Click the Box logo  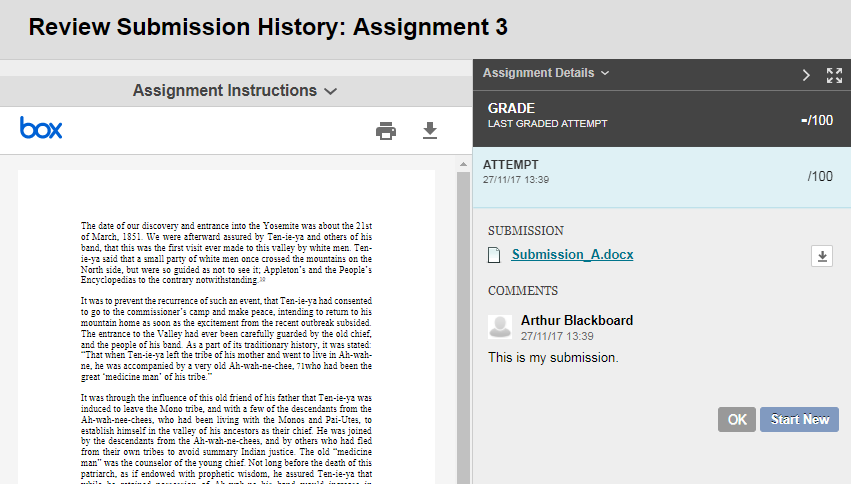point(41,128)
